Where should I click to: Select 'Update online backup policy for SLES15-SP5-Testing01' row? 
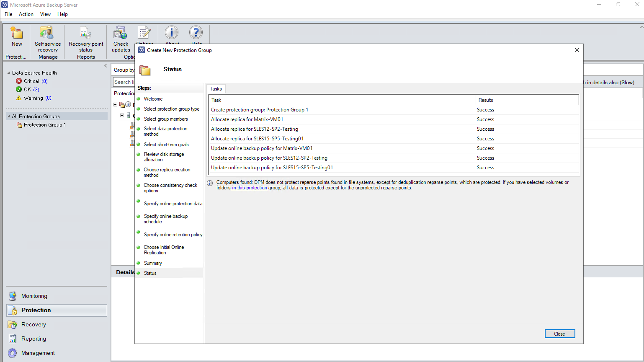(394, 168)
